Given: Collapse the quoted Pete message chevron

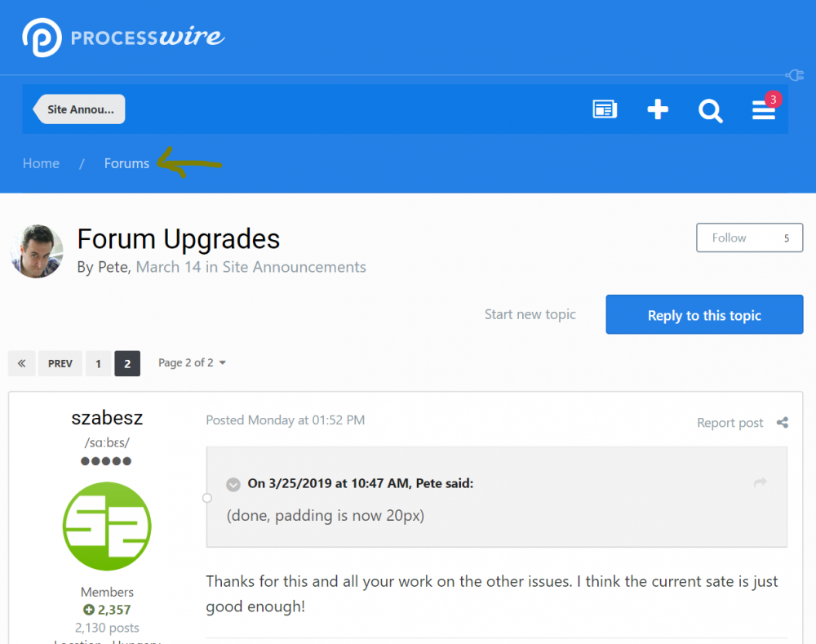Looking at the screenshot, I should point(233,484).
